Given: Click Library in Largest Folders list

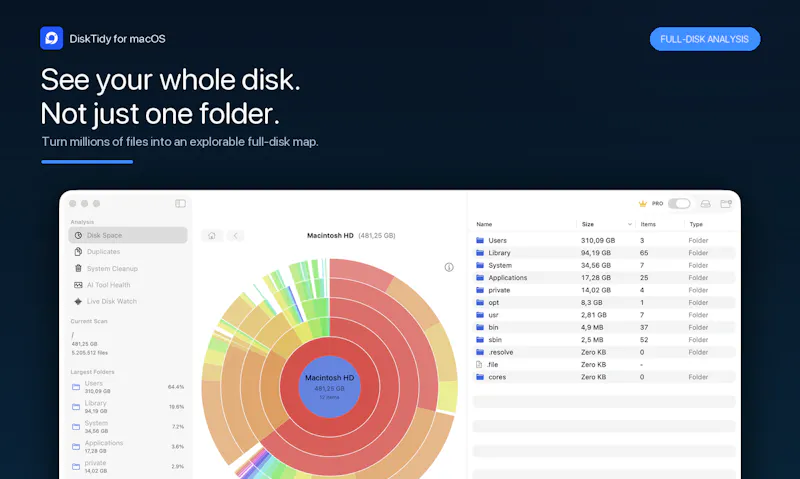Looking at the screenshot, I should pyautogui.click(x=128, y=407).
